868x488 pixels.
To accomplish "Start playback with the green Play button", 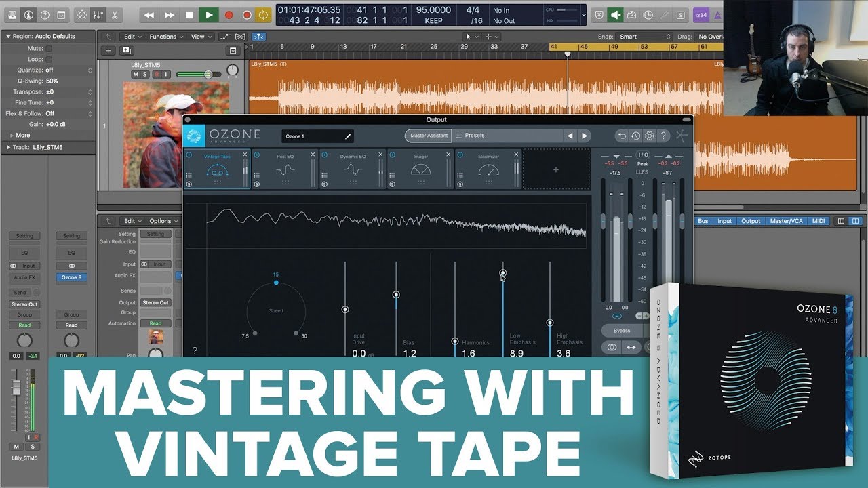I will click(x=209, y=14).
